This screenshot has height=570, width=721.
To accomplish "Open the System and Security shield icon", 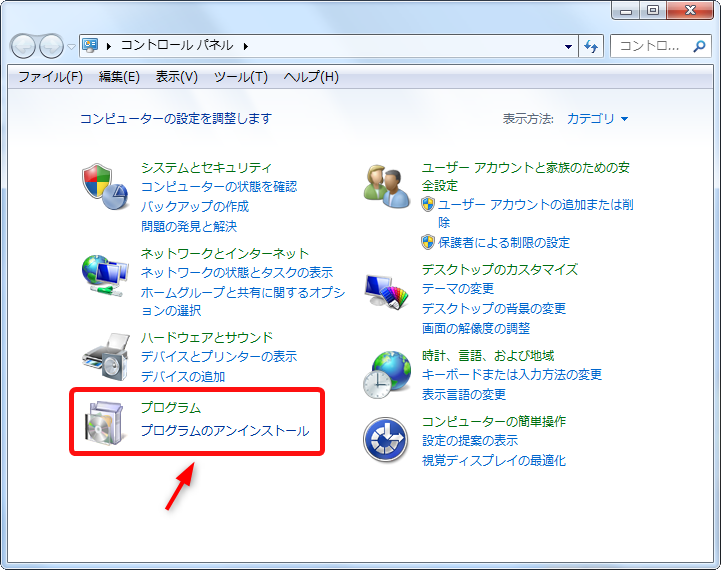I will pos(105,186).
